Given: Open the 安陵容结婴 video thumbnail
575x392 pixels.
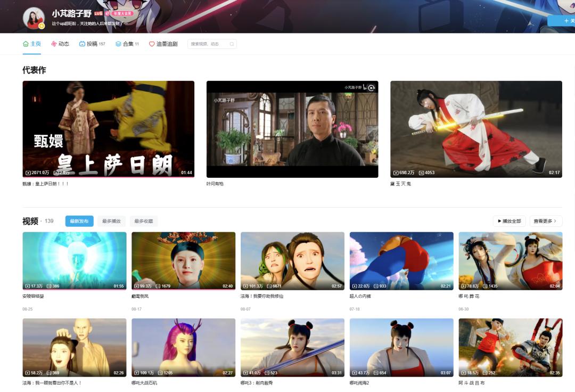Looking at the screenshot, I should coord(75,261).
